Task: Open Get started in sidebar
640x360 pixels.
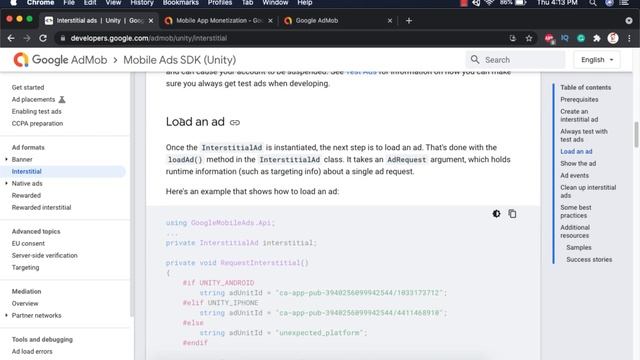Action: coord(28,87)
